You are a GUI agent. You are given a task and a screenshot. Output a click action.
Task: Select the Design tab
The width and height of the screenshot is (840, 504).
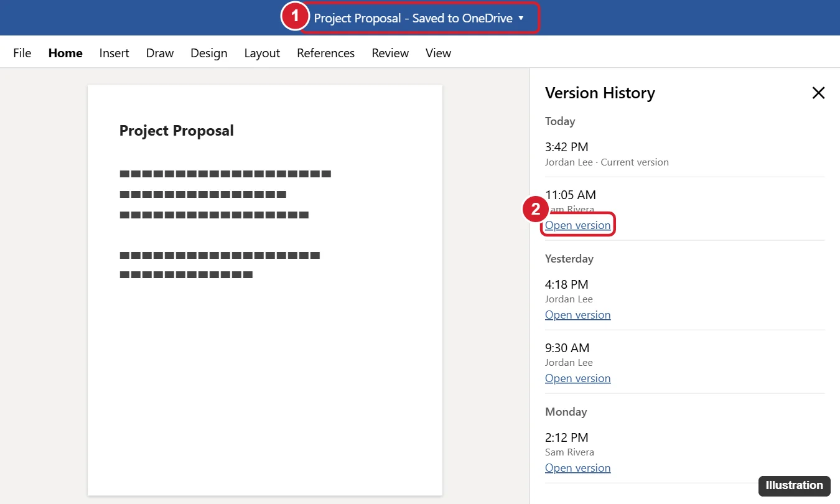pos(209,53)
